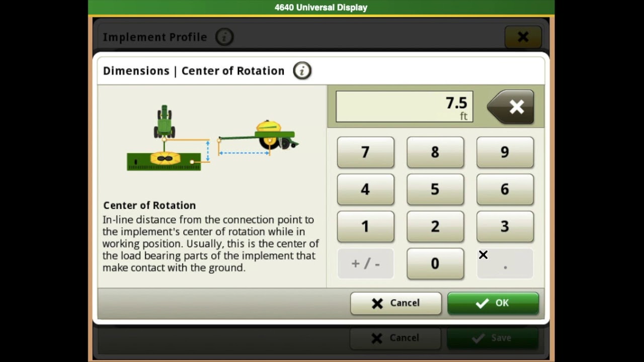The height and width of the screenshot is (362, 644).
Task: Tap keypad digit 6
Action: point(505,190)
